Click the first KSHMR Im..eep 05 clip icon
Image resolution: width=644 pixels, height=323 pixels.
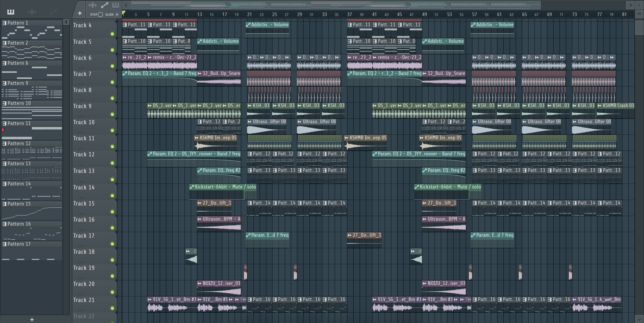coord(197,138)
